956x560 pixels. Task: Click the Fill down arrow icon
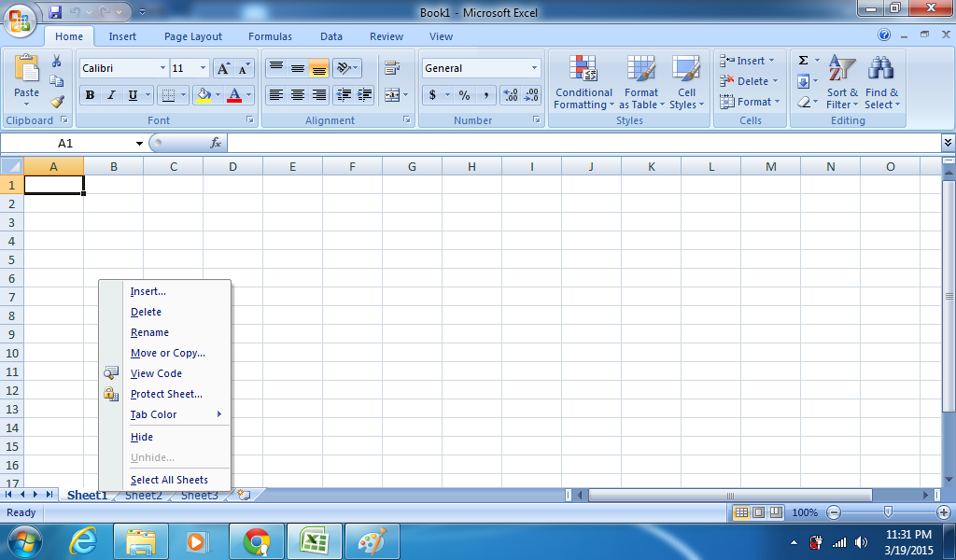tap(804, 81)
